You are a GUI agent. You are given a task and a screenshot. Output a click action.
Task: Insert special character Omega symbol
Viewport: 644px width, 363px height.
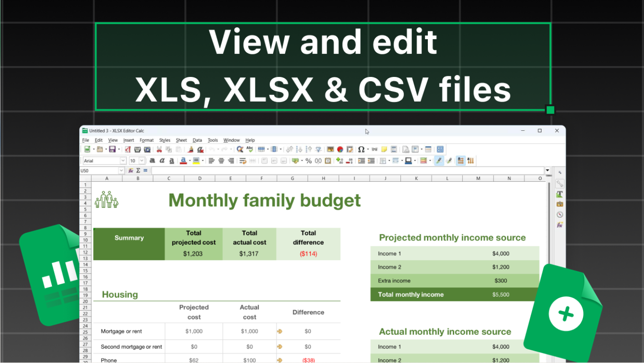[361, 149]
